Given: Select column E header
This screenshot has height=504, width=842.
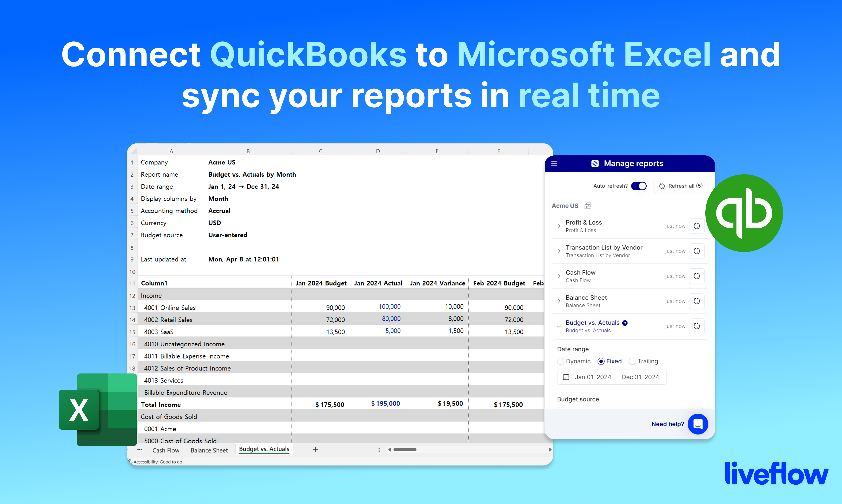Looking at the screenshot, I should pos(437,151).
